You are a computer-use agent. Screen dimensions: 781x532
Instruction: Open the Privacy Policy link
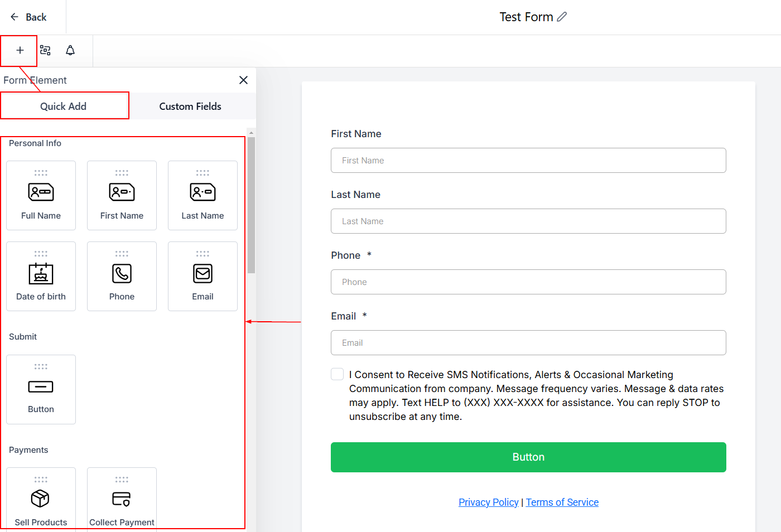489,502
